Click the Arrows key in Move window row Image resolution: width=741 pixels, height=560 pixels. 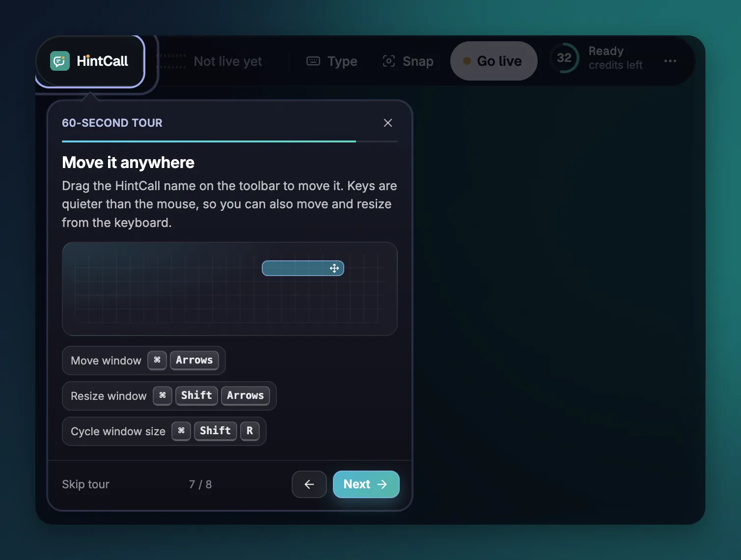(x=194, y=360)
